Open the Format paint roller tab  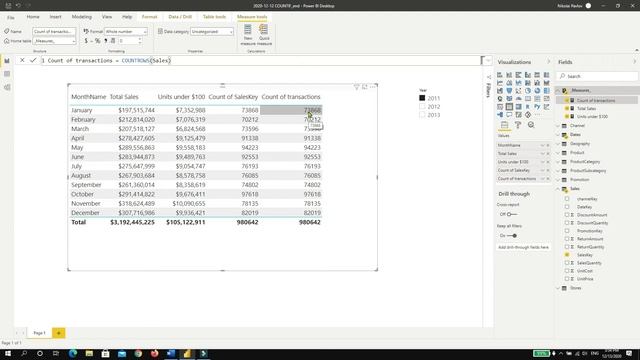[x=518, y=125]
